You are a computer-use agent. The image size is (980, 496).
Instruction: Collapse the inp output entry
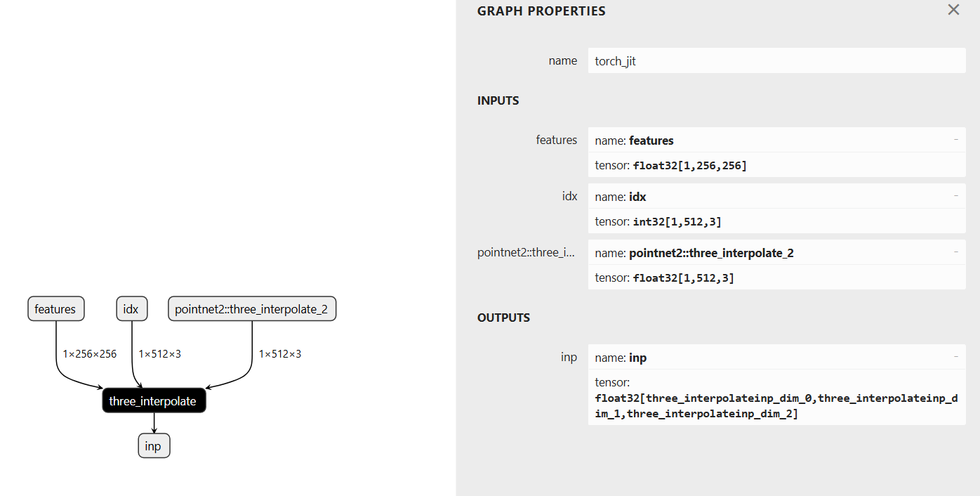point(955,357)
